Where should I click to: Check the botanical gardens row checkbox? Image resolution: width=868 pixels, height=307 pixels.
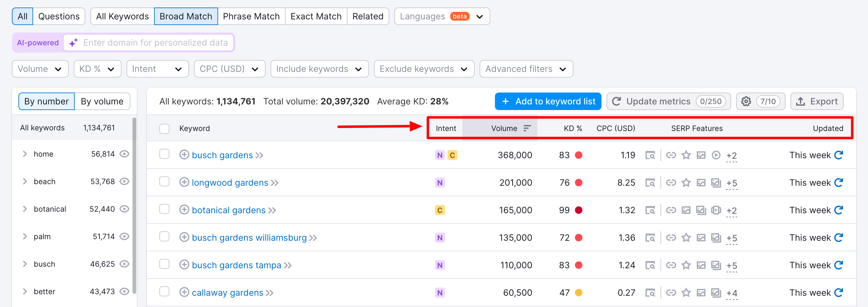point(164,209)
